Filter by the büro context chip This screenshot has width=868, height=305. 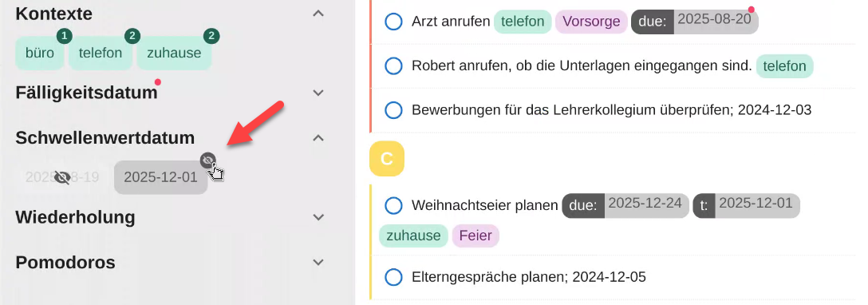[x=40, y=53]
